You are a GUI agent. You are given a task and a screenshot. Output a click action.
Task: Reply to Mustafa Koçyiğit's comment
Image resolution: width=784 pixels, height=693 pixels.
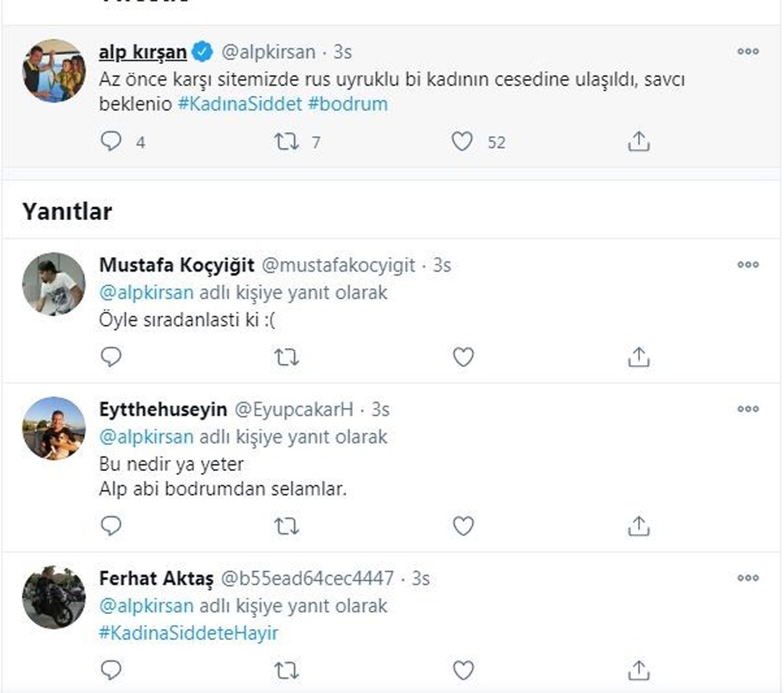point(112,357)
